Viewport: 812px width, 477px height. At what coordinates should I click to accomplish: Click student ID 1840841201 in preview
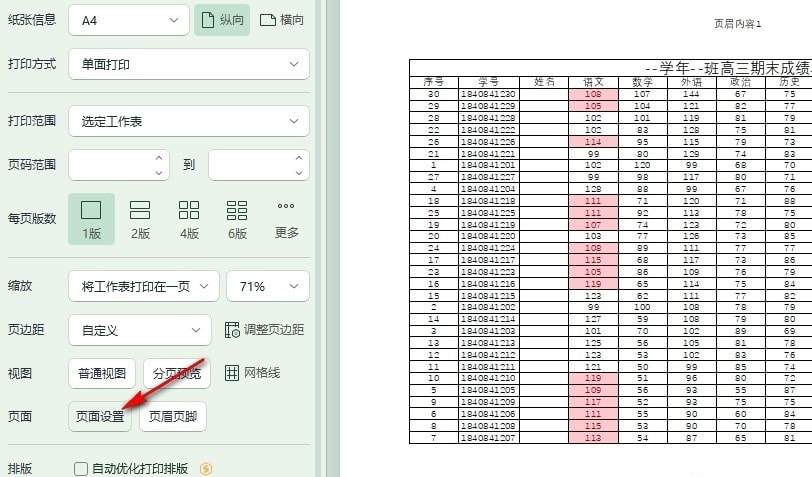pyautogui.click(x=488, y=165)
